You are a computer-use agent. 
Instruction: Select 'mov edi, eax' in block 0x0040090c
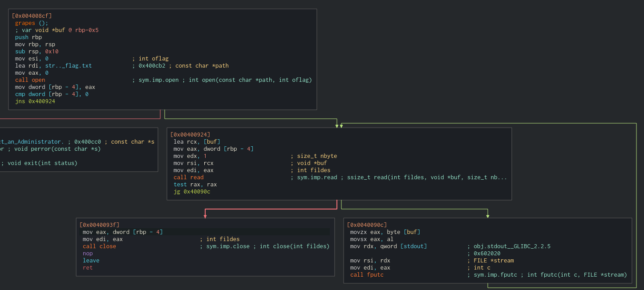pos(370,268)
